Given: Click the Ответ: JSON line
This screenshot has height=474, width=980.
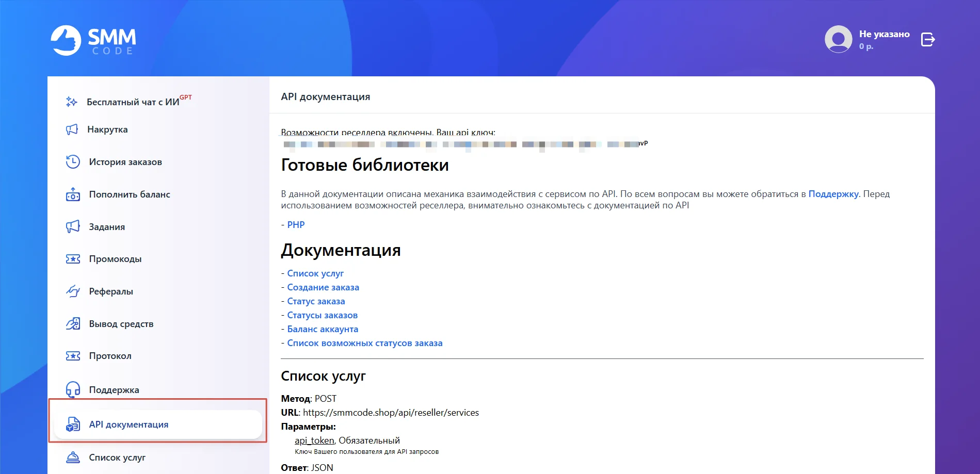Looking at the screenshot, I should point(307,468).
